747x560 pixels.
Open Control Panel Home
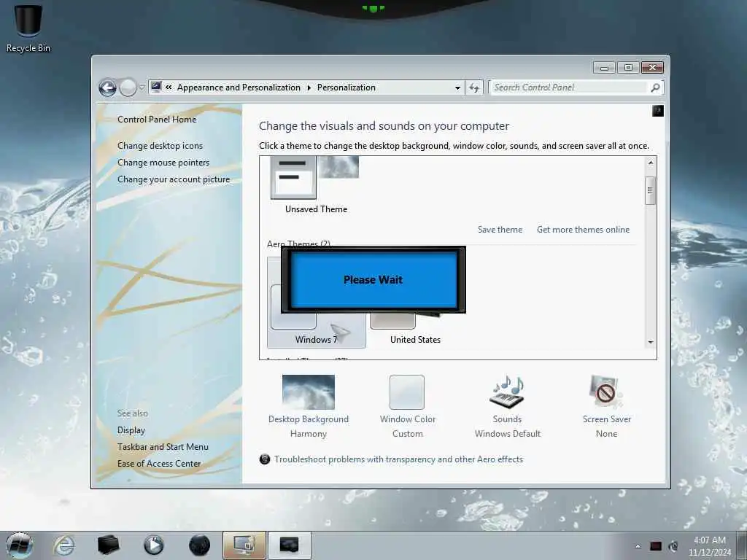click(x=157, y=120)
